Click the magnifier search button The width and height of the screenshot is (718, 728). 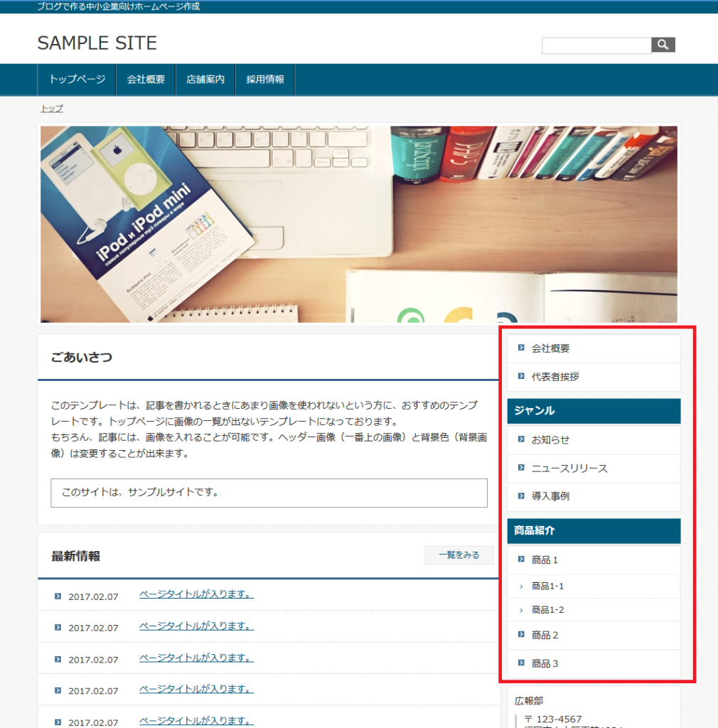[663, 45]
